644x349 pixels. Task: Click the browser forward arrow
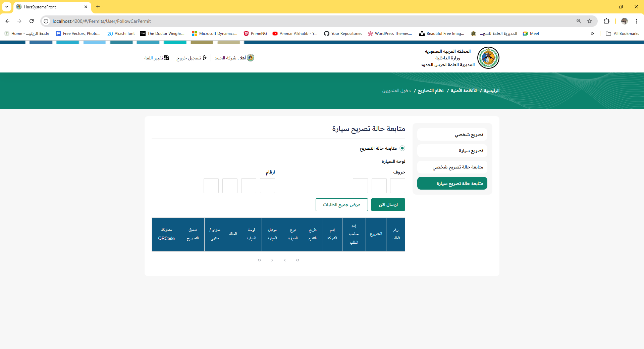pyautogui.click(x=19, y=21)
